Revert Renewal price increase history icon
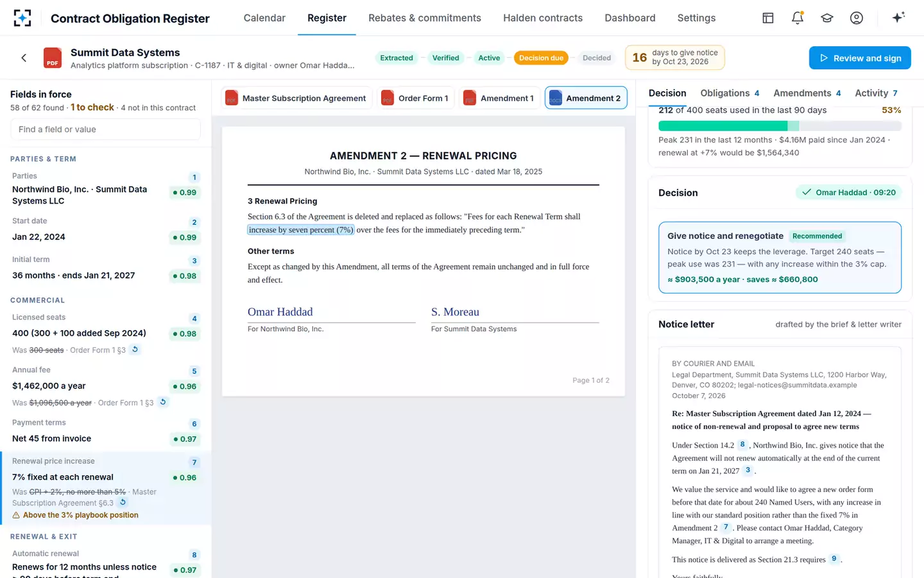This screenshot has height=578, width=924. click(x=123, y=502)
